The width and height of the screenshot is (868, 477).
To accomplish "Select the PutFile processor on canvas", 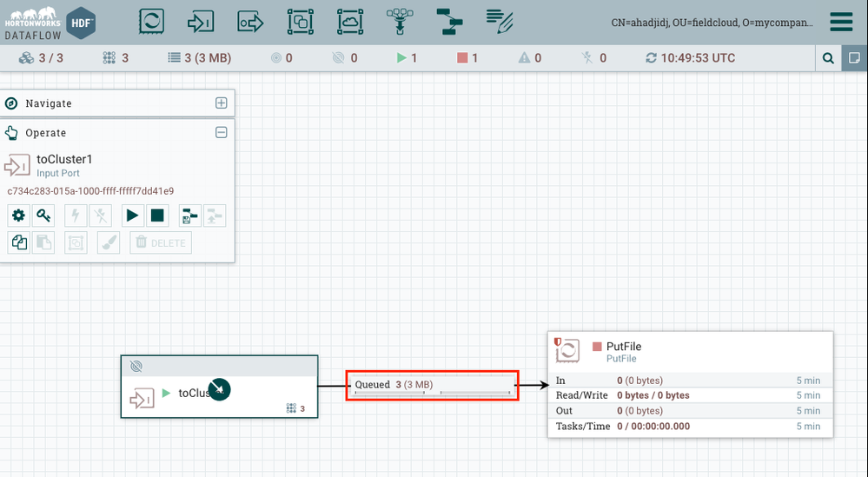I will pos(690,385).
